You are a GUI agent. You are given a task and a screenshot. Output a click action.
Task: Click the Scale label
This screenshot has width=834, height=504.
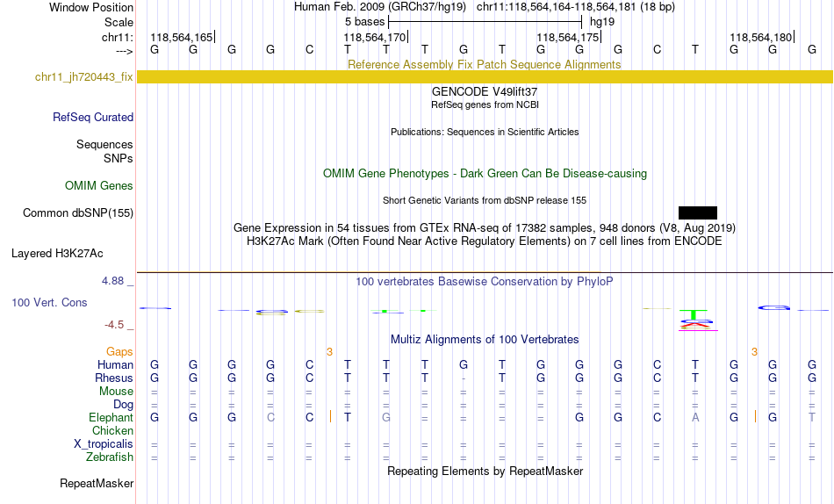[x=119, y=22]
